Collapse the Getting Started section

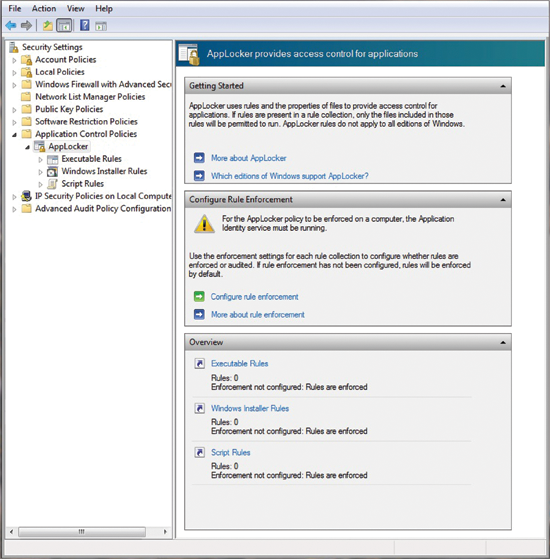503,86
